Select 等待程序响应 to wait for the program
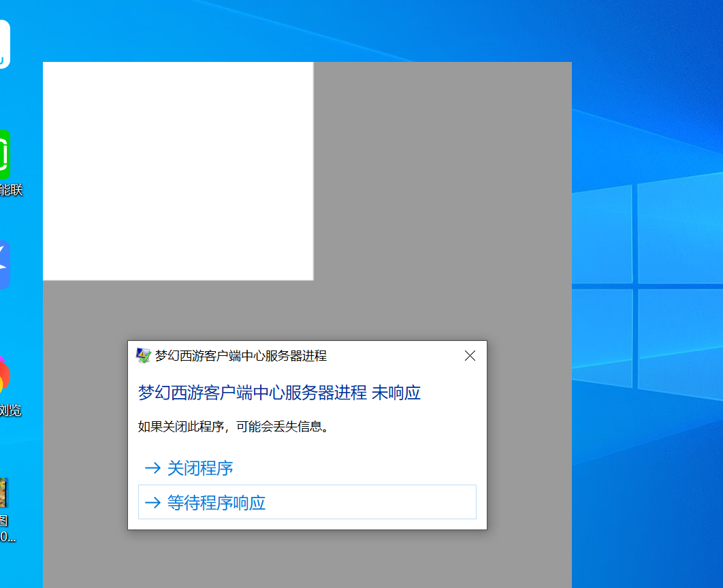Viewport: 723px width, 588px height. 307,502
